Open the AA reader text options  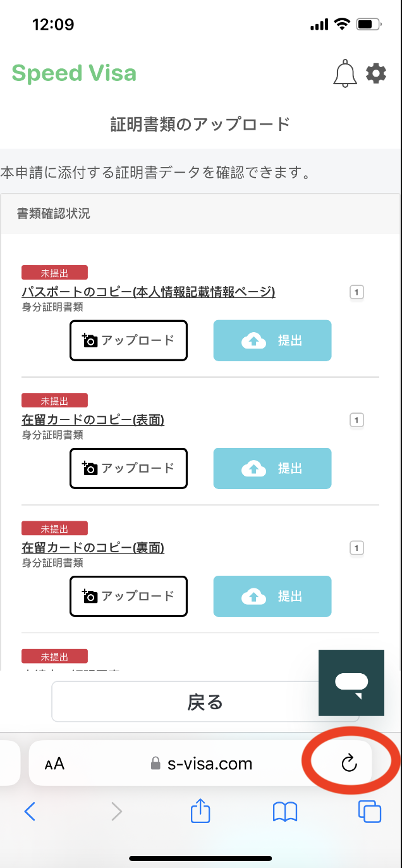pos(55,764)
